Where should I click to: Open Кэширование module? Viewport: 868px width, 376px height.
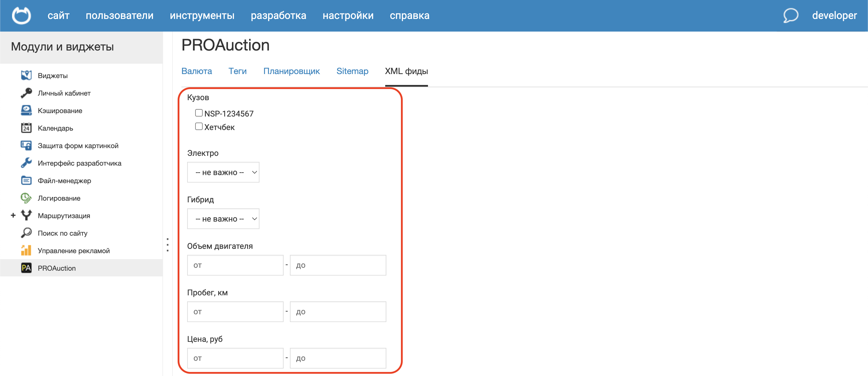tap(60, 111)
